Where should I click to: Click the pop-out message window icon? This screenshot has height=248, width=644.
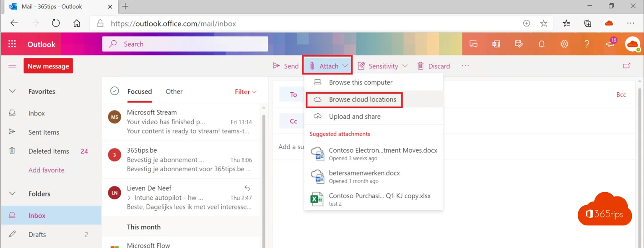coord(627,66)
